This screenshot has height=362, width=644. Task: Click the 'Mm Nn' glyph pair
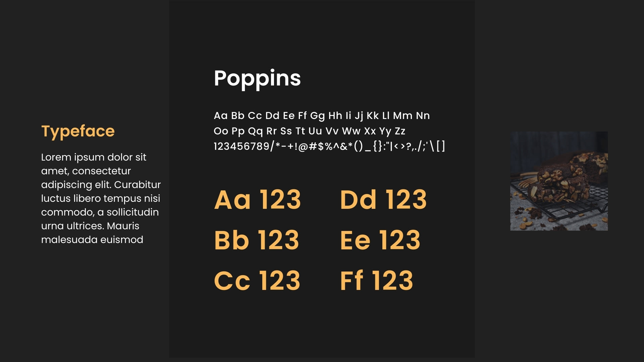pyautogui.click(x=411, y=116)
